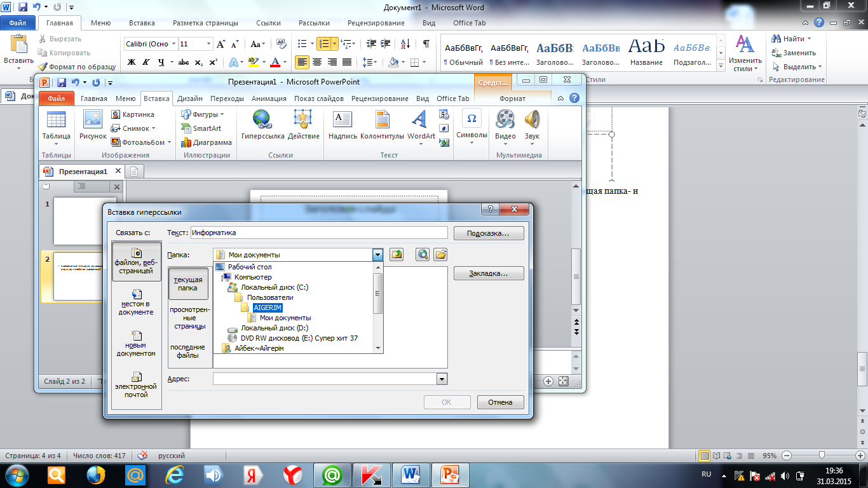Viewport: 868px width, 488px height.
Task: Click the Internet Explorer taskbar icon
Action: click(x=174, y=475)
